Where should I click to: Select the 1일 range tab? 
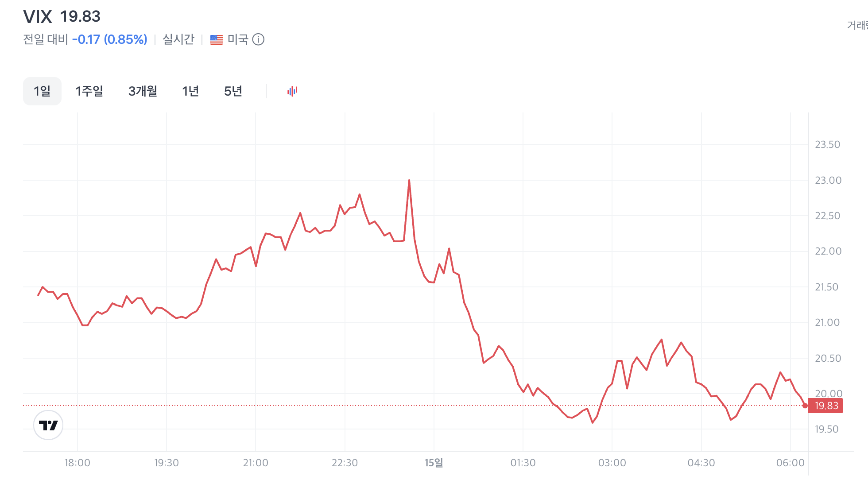point(42,91)
